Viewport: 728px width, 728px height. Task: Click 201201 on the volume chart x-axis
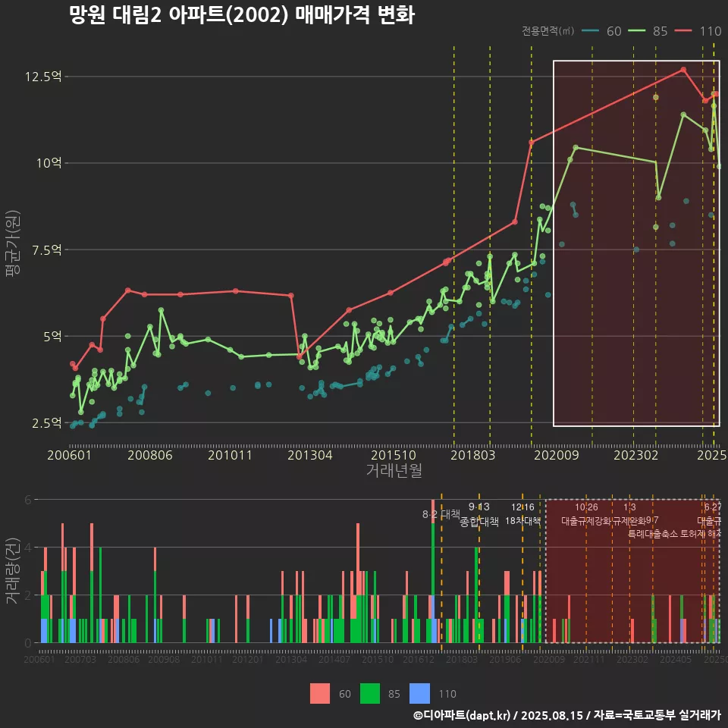(x=247, y=659)
